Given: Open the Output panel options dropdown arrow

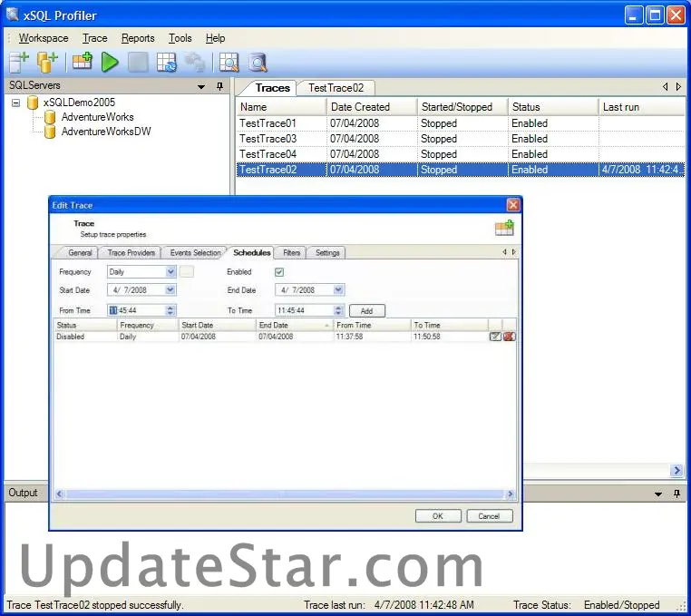Looking at the screenshot, I should point(658,494).
